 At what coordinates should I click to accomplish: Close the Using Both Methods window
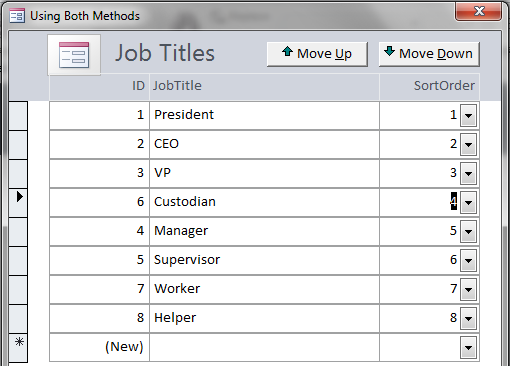pyautogui.click(x=478, y=12)
